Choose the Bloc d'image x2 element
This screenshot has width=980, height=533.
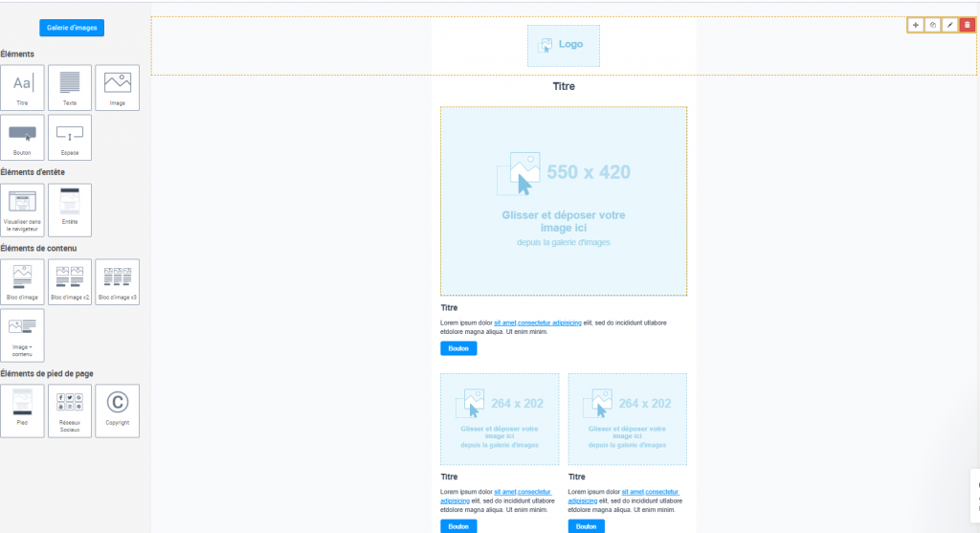pyautogui.click(x=70, y=281)
